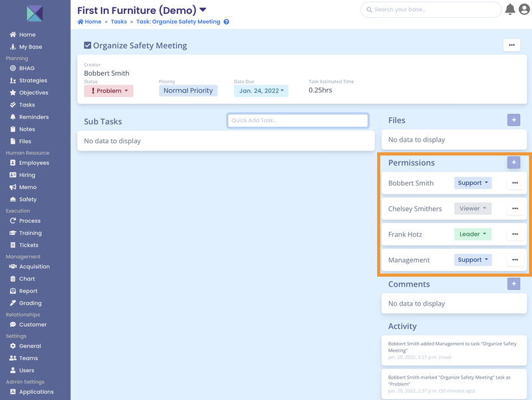The width and height of the screenshot is (532, 400).
Task: Open Files in the sidebar
Action: pyautogui.click(x=25, y=141)
